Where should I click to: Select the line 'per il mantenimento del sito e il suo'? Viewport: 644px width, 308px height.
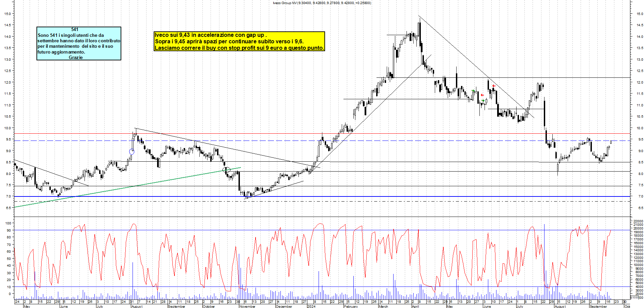75,46
